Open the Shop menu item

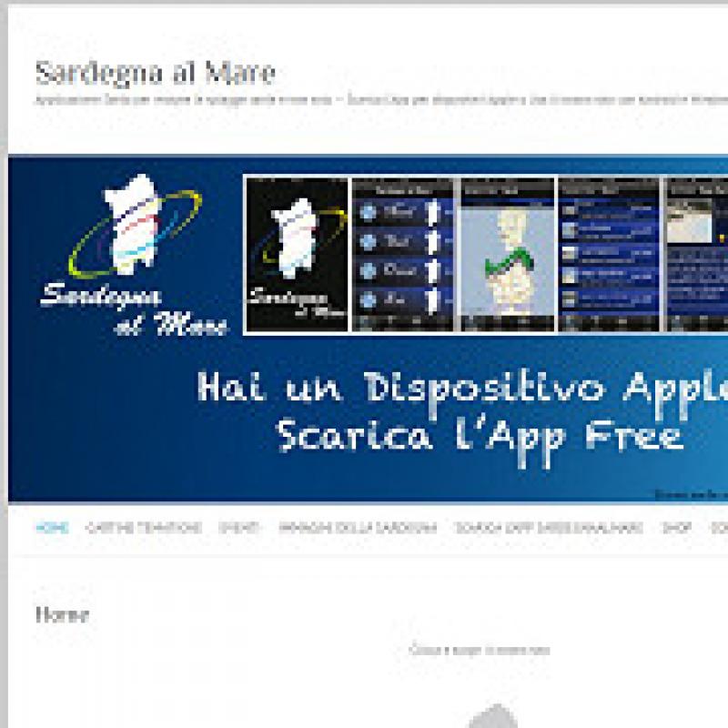676,528
